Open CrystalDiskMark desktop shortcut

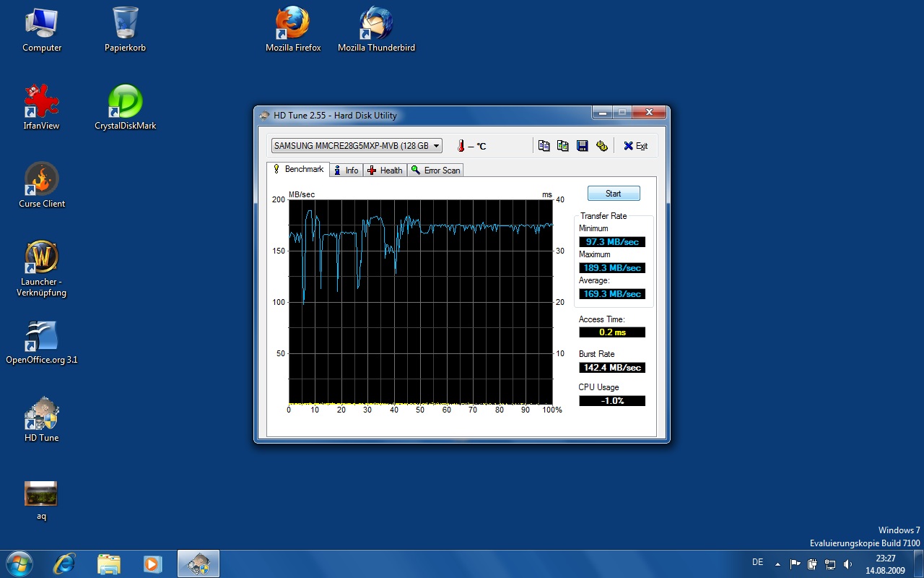[x=125, y=107]
